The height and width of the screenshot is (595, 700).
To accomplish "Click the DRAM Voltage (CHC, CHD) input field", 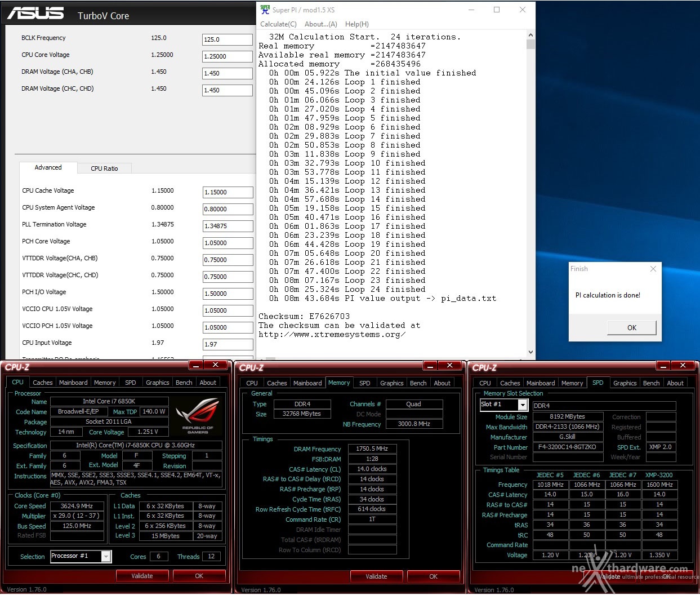I will point(228,90).
